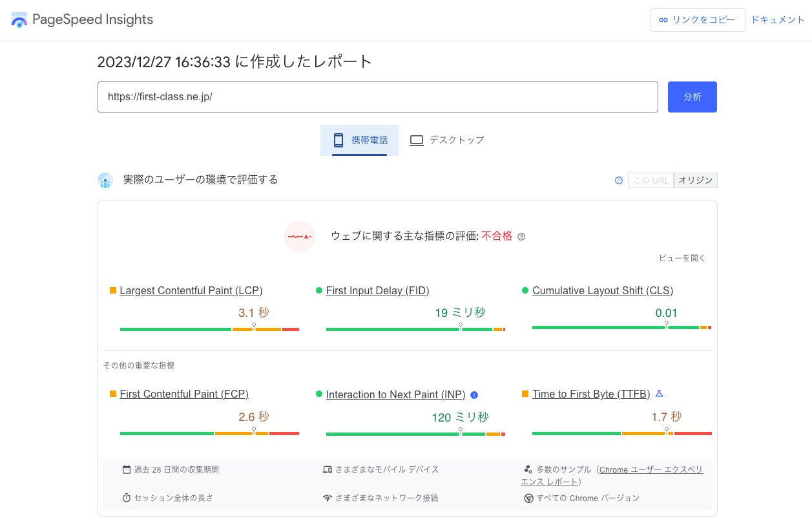Toggle the オリジン option
The width and height of the screenshot is (812, 525).
coord(695,180)
